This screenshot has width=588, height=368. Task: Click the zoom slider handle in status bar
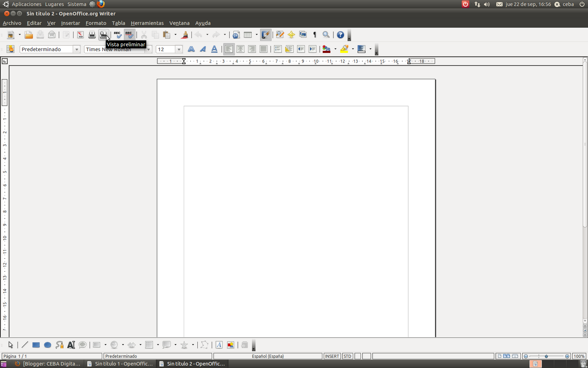(x=546, y=356)
